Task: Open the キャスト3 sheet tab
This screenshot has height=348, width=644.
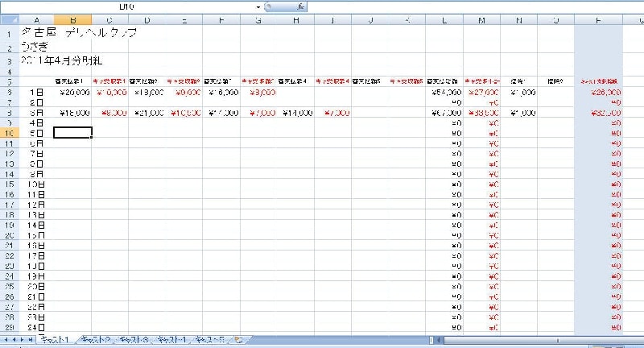Action: [134, 341]
